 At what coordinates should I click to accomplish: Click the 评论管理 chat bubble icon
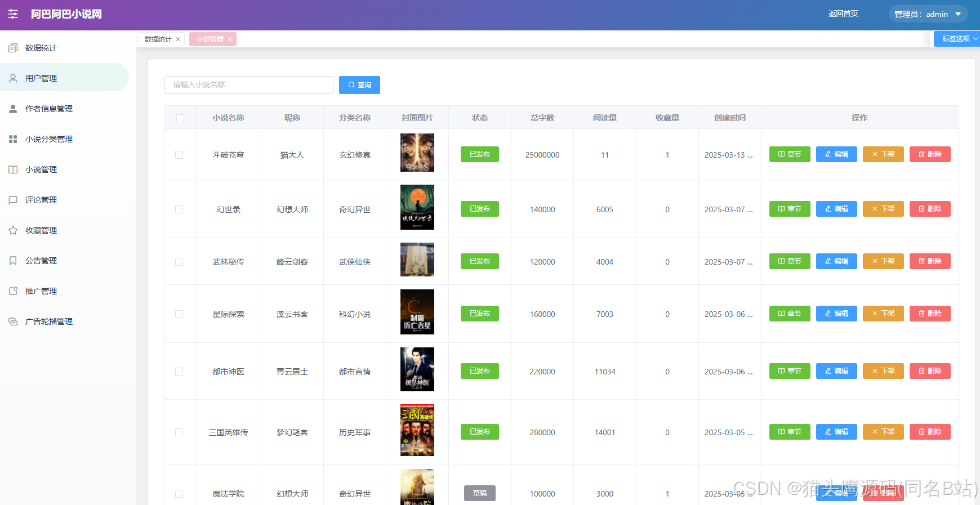[x=13, y=200]
